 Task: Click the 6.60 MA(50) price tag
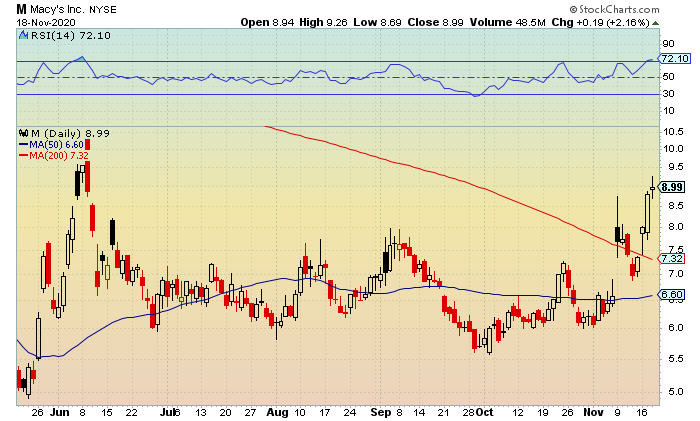[x=671, y=295]
